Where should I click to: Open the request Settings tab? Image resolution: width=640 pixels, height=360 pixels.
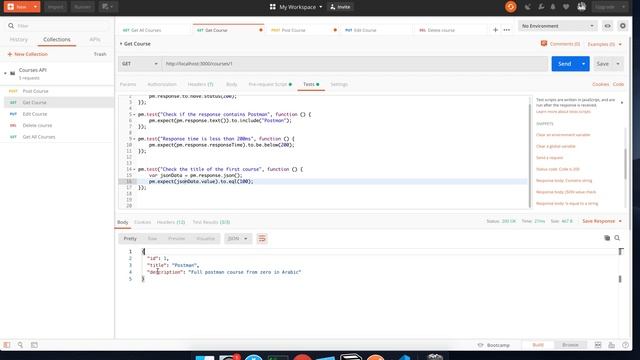coord(339,84)
